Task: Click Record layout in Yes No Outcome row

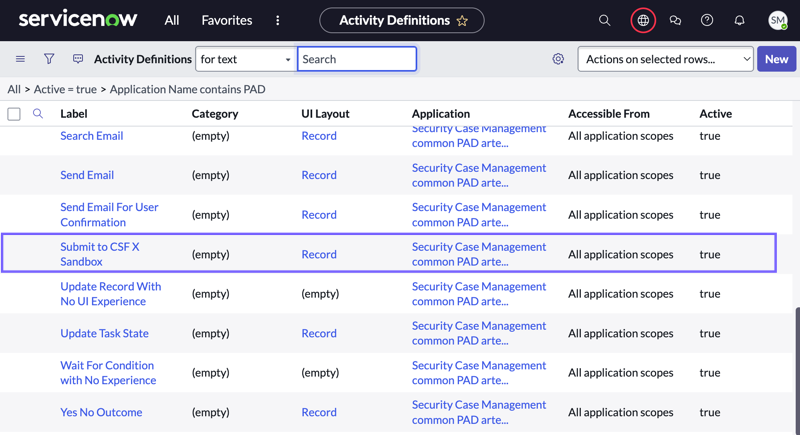Action: 319,412
